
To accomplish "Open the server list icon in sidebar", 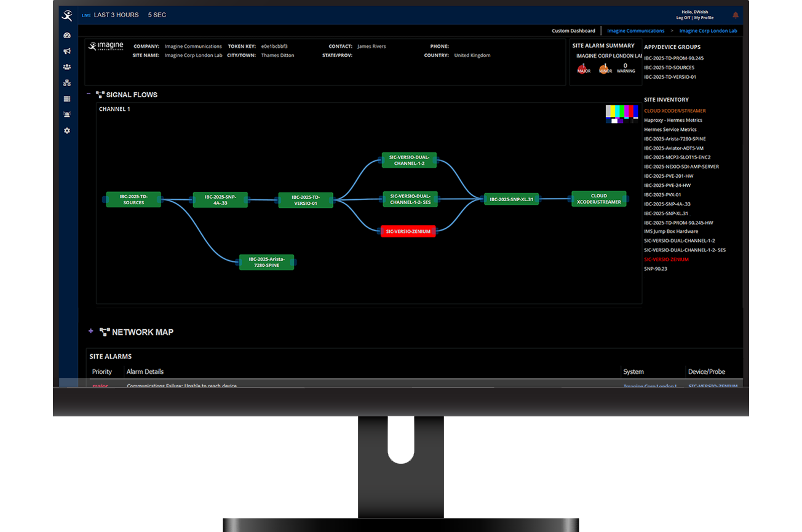I will (x=67, y=99).
